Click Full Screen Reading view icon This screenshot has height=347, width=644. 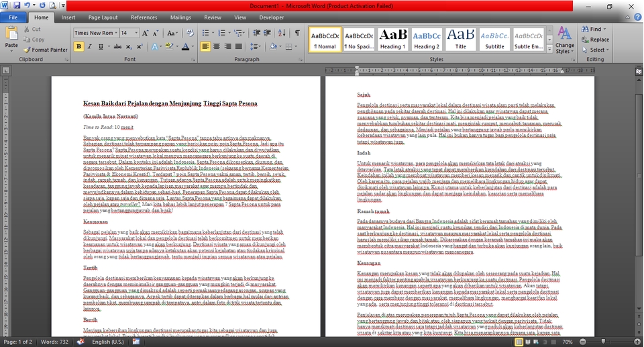[x=528, y=342]
